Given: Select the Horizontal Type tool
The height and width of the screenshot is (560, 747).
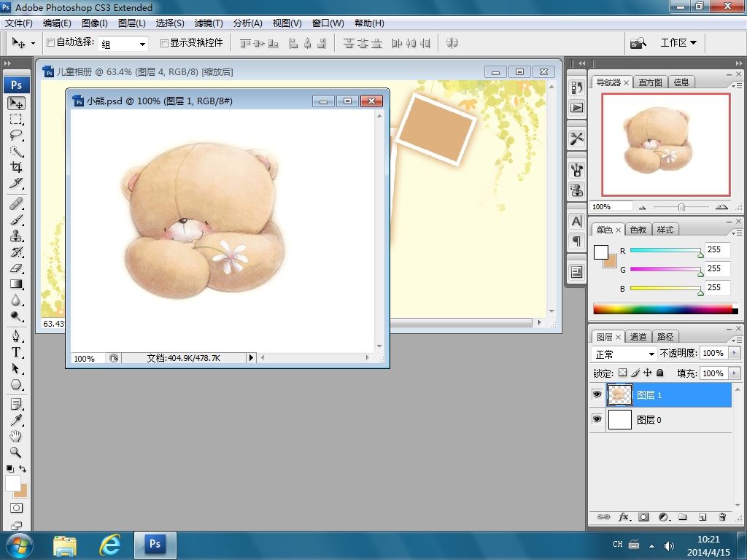Looking at the screenshot, I should [16, 352].
